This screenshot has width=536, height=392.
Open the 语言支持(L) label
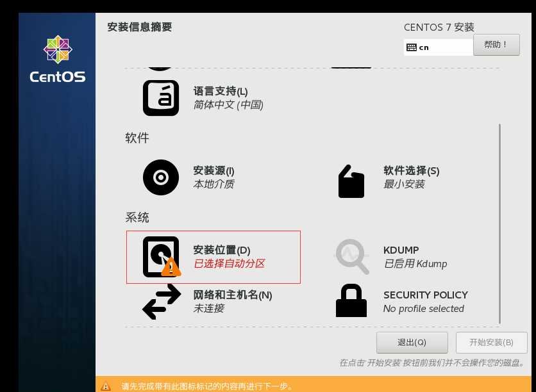click(221, 91)
